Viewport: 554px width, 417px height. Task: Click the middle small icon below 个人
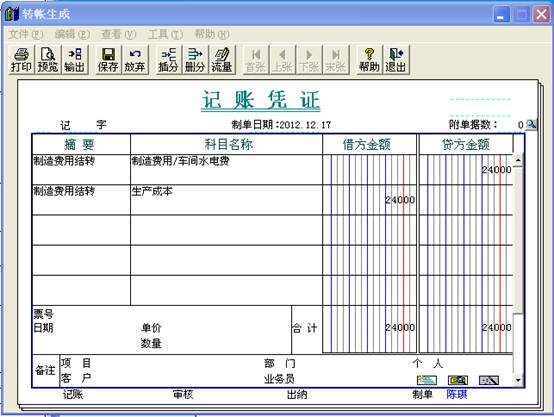[458, 380]
